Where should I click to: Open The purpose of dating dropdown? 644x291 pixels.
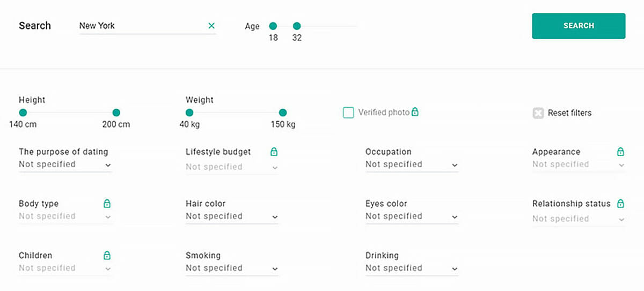click(x=65, y=165)
